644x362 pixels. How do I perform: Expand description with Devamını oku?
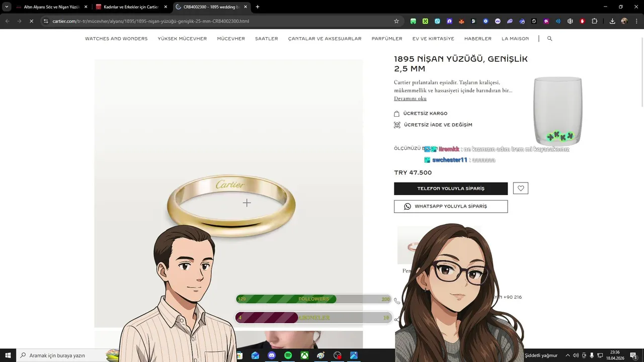(410, 99)
